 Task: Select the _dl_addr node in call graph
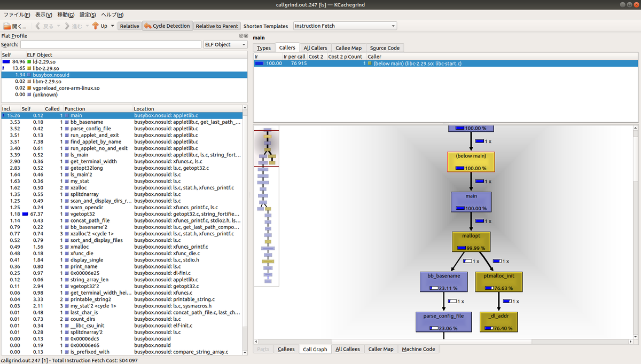pyautogui.click(x=498, y=322)
